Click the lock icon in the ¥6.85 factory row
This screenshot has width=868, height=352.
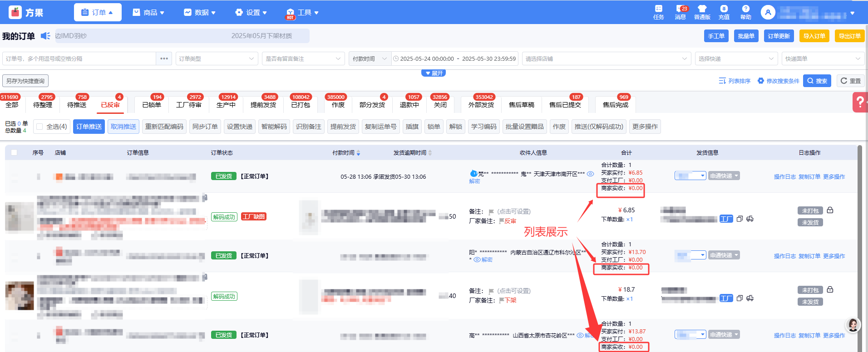pos(830,210)
